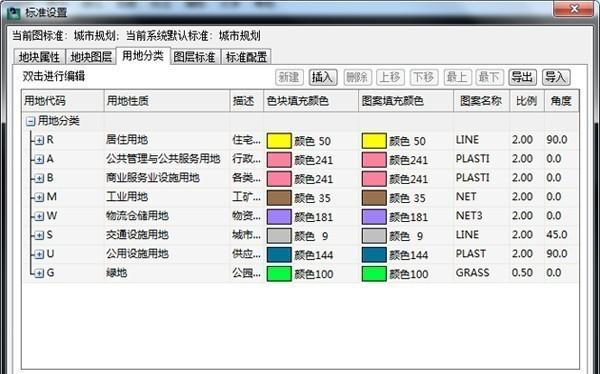Click the 图案名称 column header

click(x=481, y=101)
